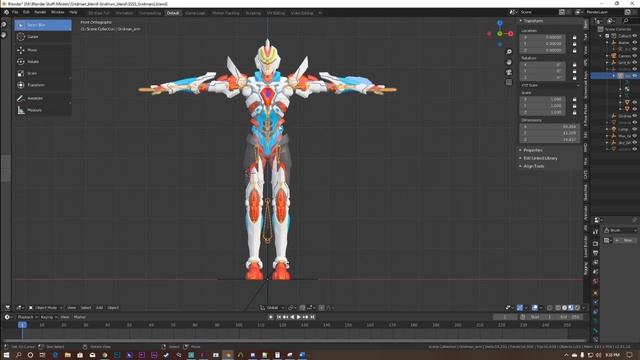Image resolution: width=640 pixels, height=360 pixels.
Task: Open the timeline Marker menu
Action: [x=80, y=317]
